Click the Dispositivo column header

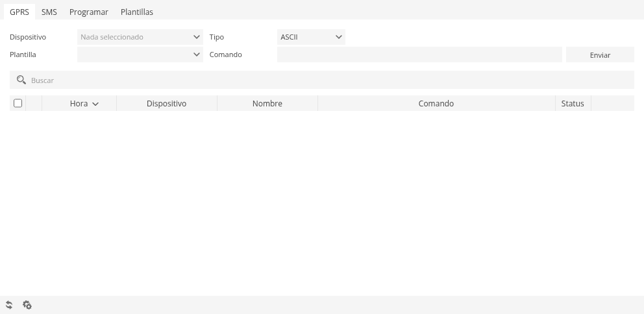point(167,103)
